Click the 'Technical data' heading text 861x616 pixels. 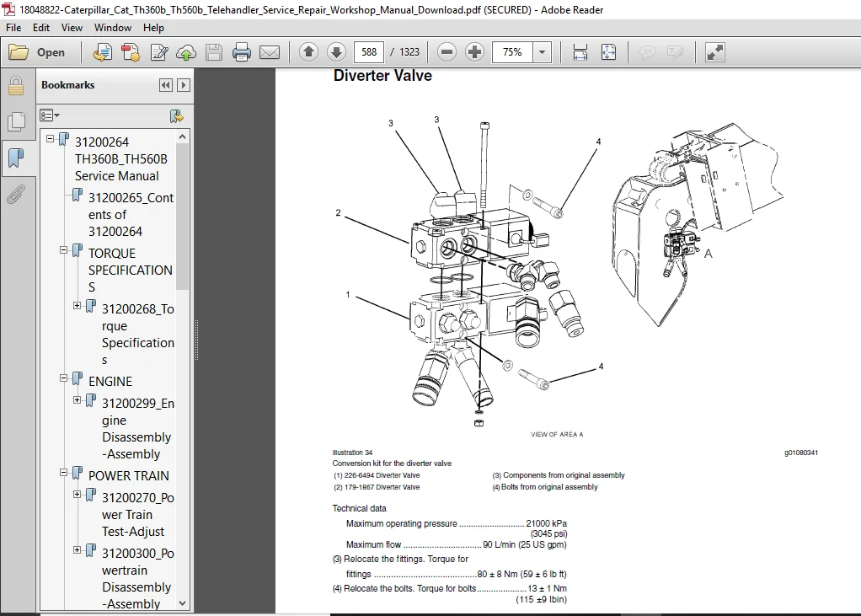[359, 508]
